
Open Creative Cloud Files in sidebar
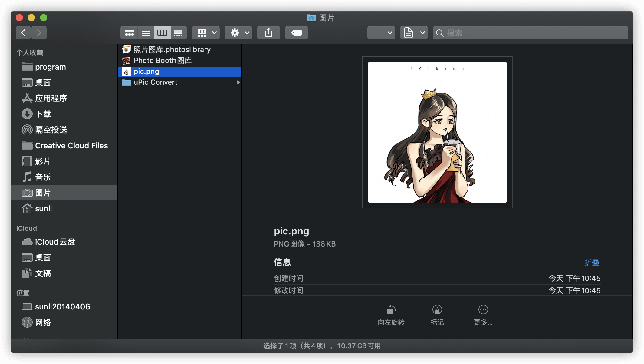point(64,146)
